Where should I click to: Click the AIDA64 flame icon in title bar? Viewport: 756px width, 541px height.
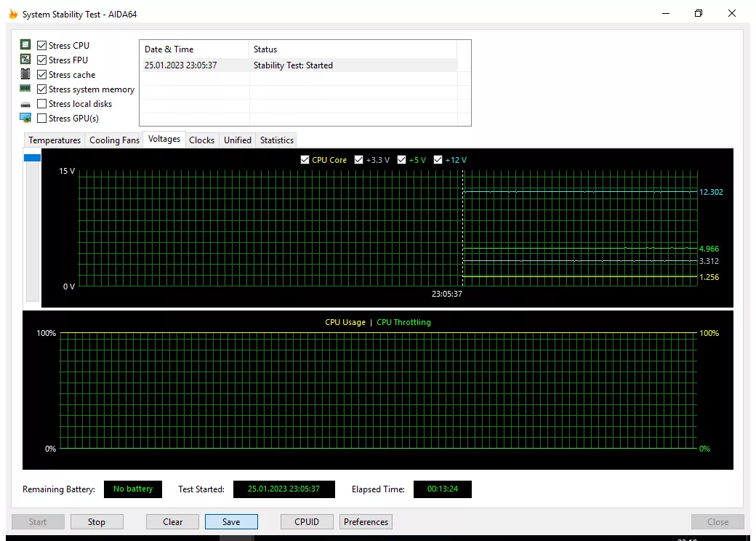pos(13,14)
